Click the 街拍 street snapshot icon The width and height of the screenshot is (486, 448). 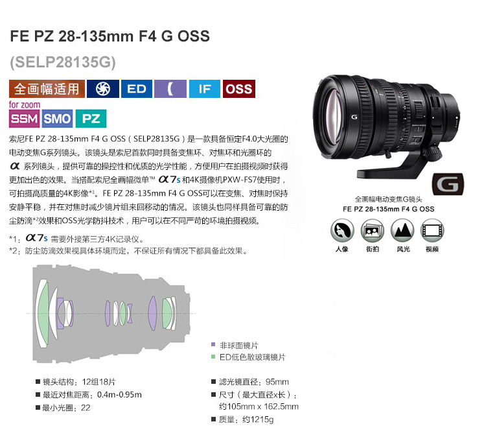click(x=372, y=231)
